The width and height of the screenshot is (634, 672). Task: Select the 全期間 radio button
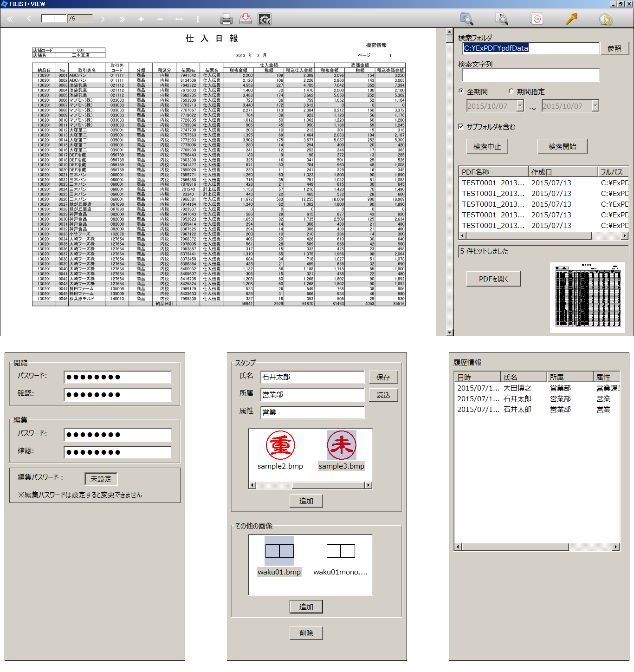[x=461, y=91]
